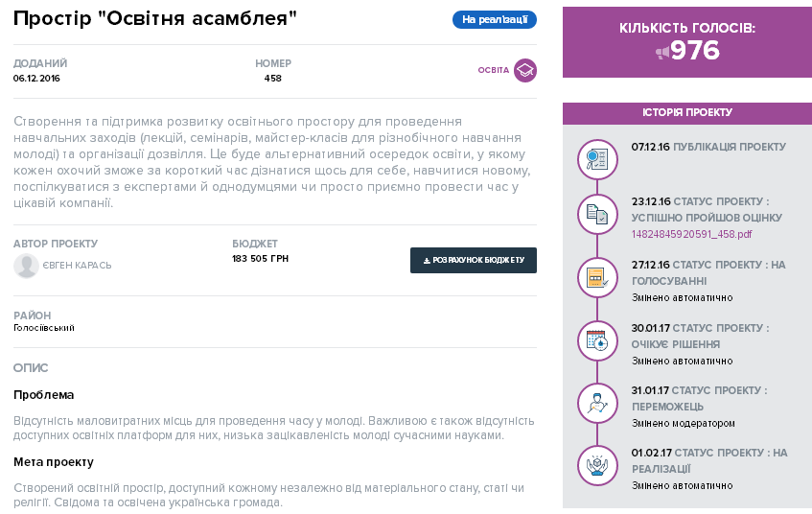
Task: Click the budget amount 183 505 грн
Action: [260, 259]
